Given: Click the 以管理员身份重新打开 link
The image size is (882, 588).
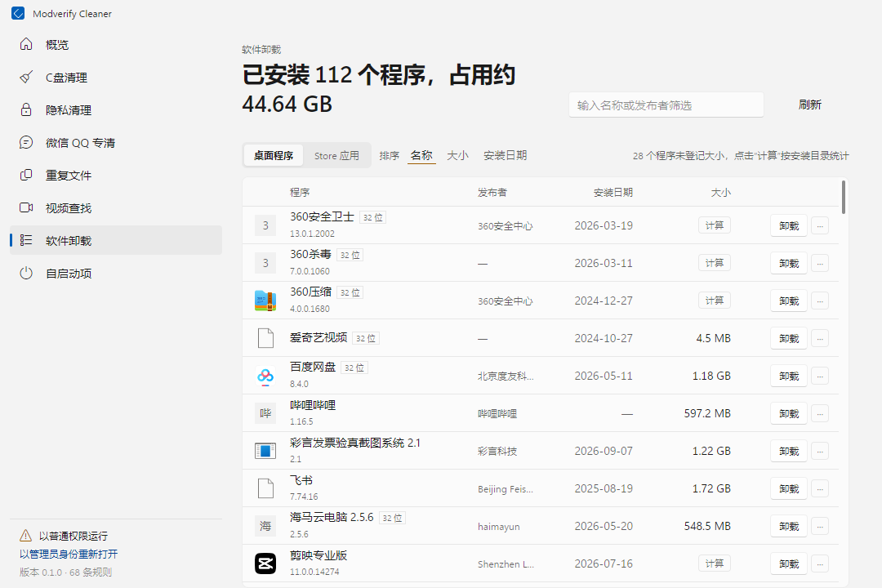Looking at the screenshot, I should [x=69, y=554].
